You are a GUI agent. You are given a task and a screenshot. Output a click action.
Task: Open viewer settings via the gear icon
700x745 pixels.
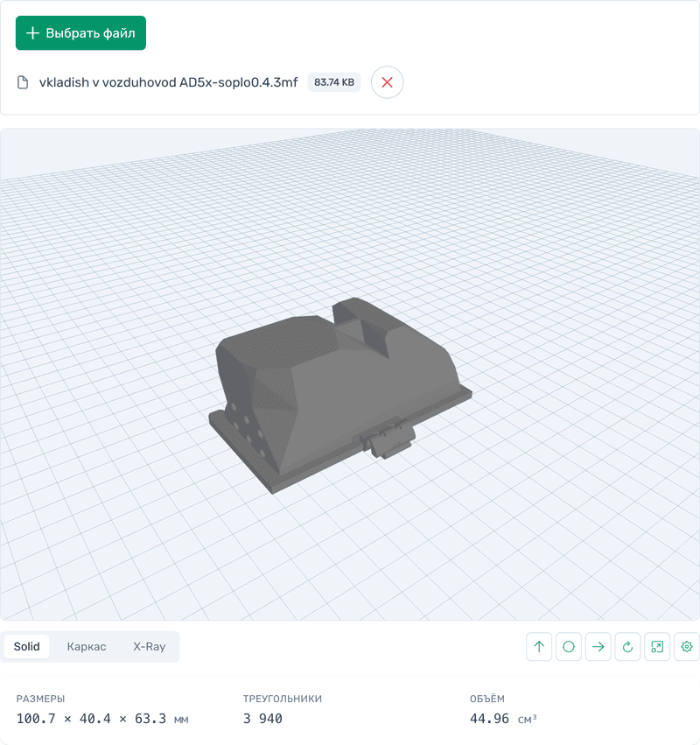pos(688,647)
